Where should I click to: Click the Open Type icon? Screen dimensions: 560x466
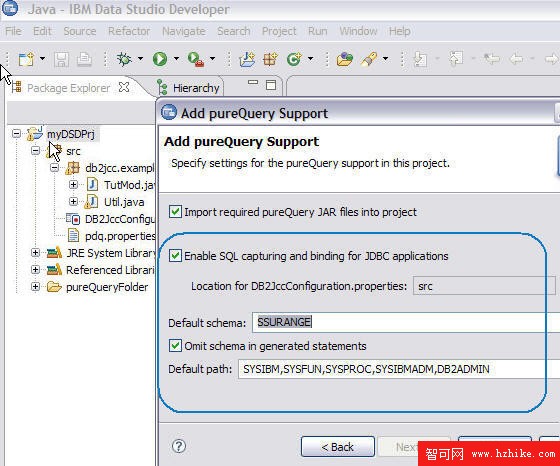click(344, 59)
